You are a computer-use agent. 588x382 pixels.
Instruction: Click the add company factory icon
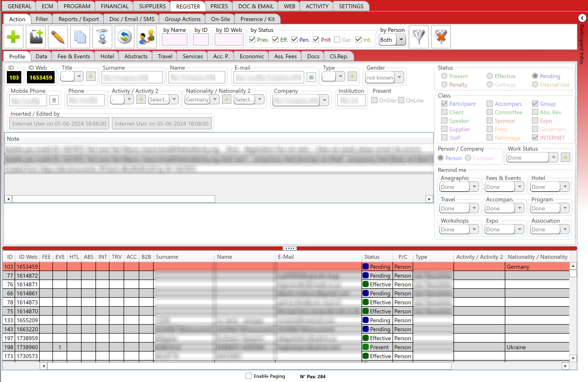click(36, 37)
